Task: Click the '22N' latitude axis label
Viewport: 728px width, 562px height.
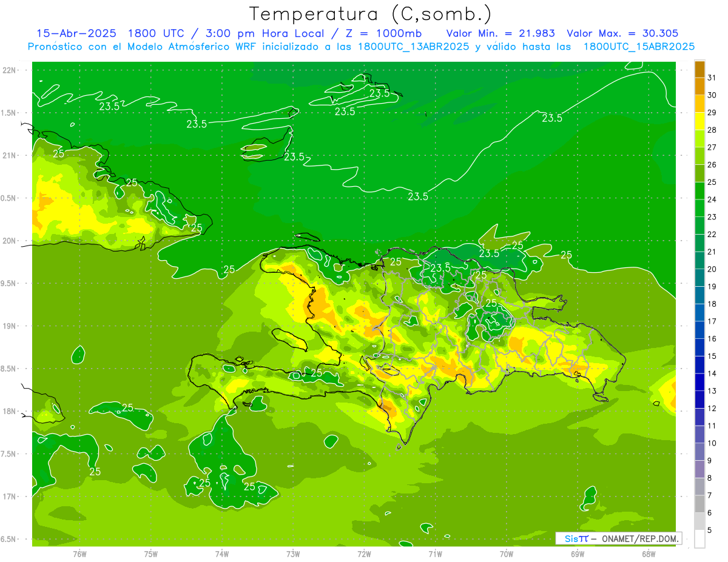Action: (x=9, y=70)
